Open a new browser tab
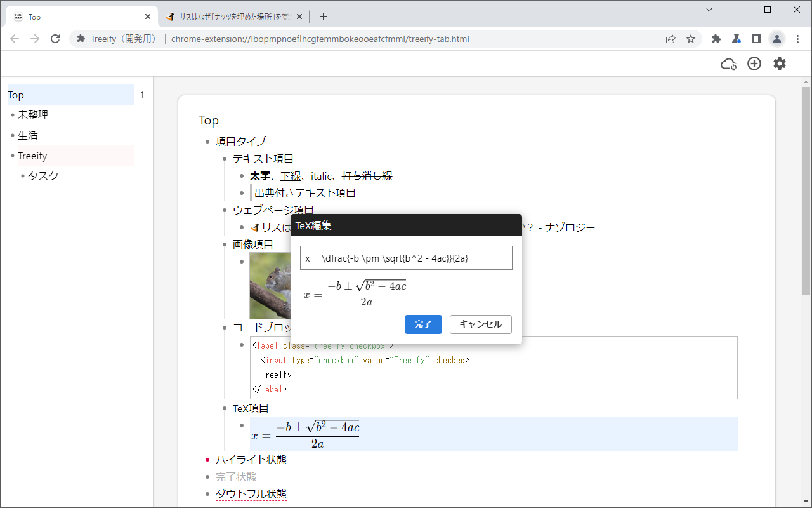Screen dimensions: 812x508 (x=324, y=17)
